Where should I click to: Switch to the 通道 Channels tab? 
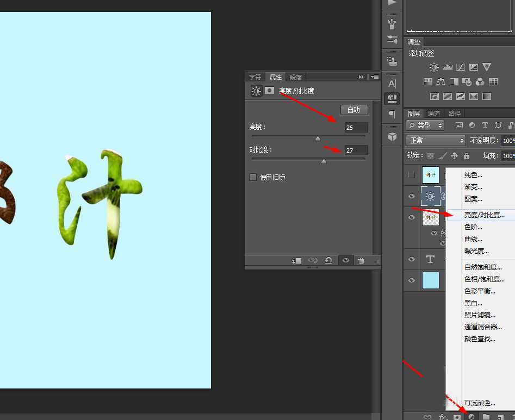point(433,113)
